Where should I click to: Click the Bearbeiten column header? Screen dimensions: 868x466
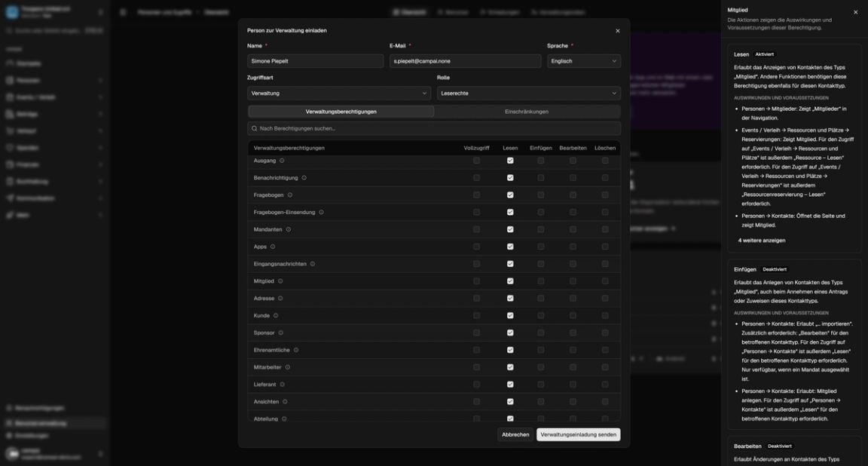[573, 148]
